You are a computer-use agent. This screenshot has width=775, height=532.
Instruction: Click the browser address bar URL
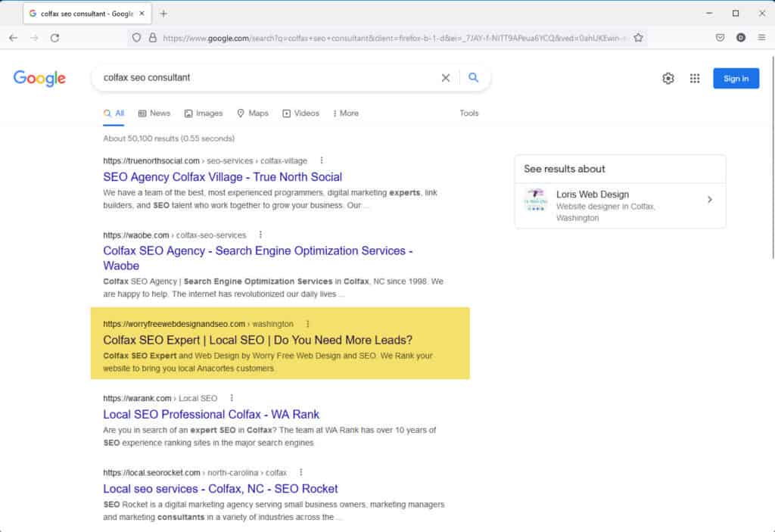393,38
